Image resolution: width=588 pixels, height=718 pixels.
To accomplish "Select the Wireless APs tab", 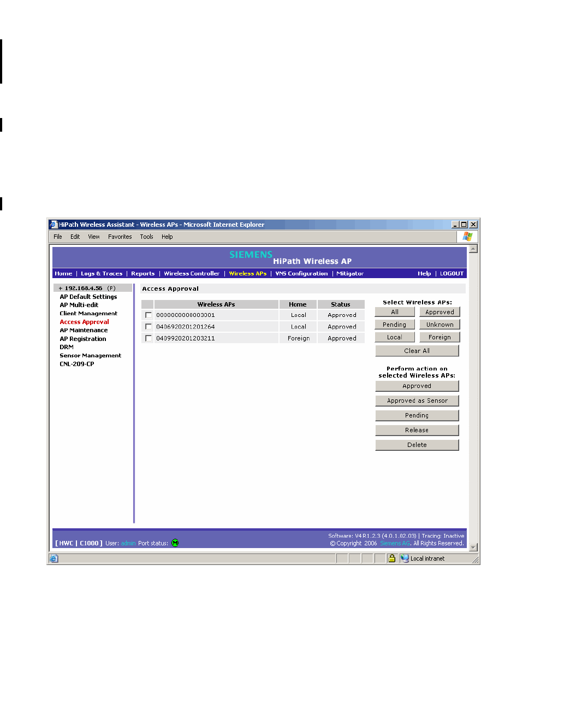I will tap(248, 274).
